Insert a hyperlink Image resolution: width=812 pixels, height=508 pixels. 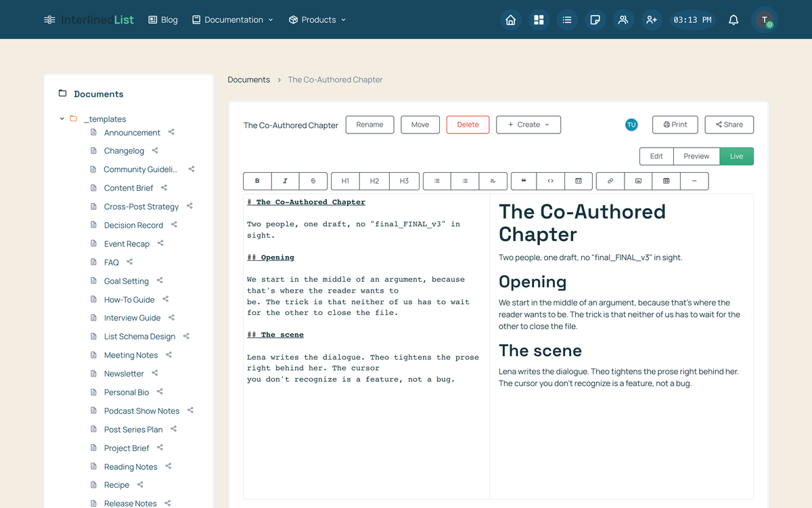coord(610,181)
